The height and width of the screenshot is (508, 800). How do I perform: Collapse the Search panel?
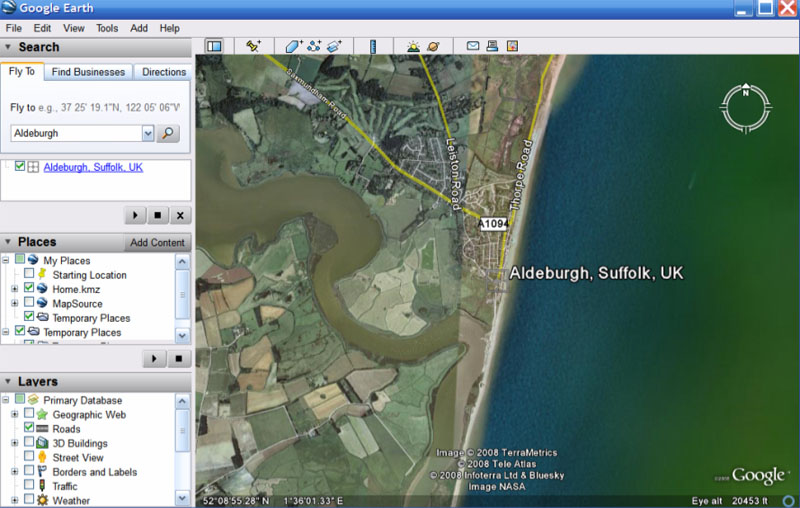tap(8, 47)
